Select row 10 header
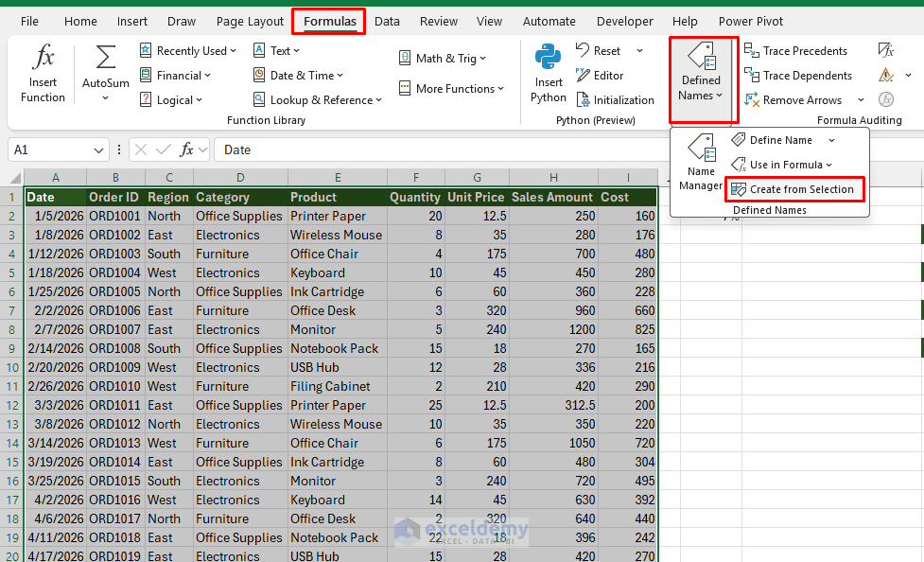Image resolution: width=924 pixels, height=562 pixels. point(11,367)
